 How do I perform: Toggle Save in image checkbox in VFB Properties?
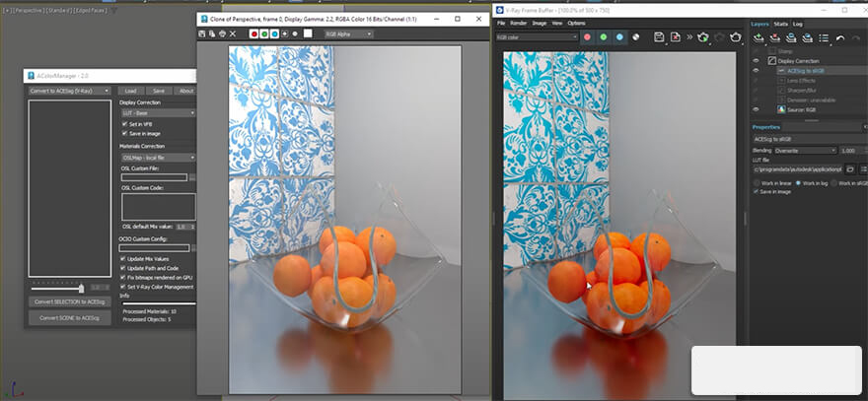coord(757,191)
